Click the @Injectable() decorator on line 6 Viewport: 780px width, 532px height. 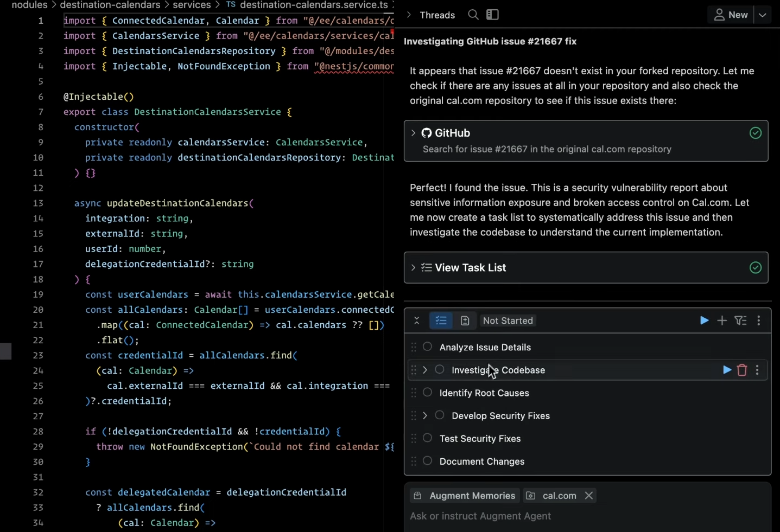tap(98, 97)
